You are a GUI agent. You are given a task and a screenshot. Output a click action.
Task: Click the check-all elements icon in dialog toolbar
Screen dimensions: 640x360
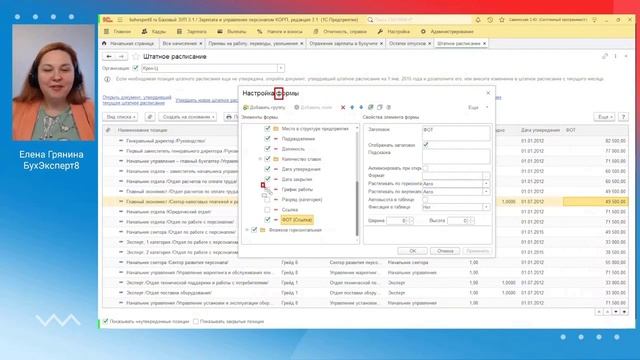(x=371, y=107)
